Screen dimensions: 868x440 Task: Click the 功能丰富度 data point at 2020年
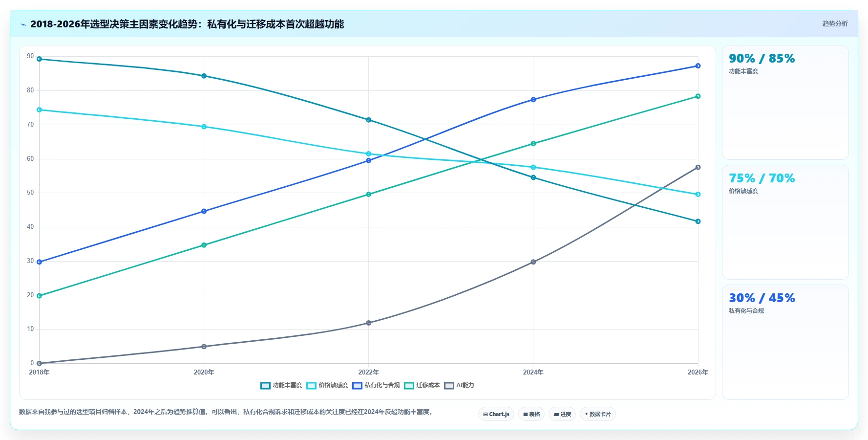pos(204,76)
